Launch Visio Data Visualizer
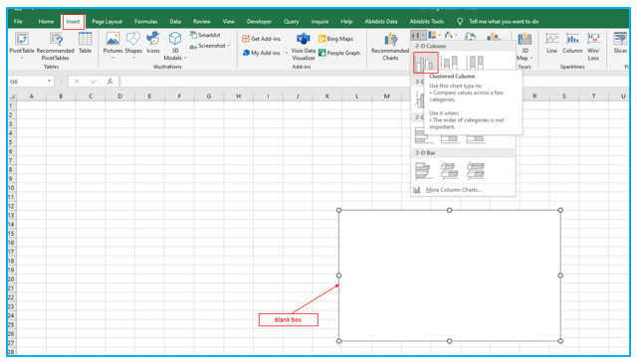Image resolution: width=639 pixels, height=364 pixels. point(304,47)
